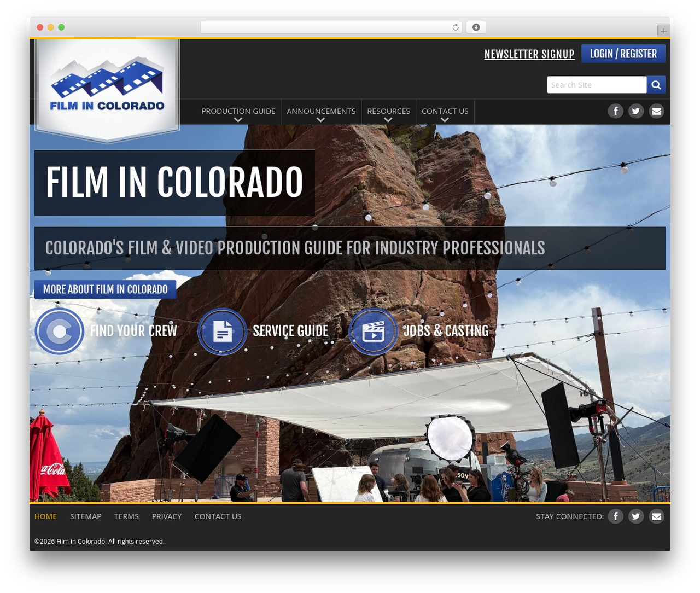
Task: Click the Login / Register button
Action: (623, 54)
